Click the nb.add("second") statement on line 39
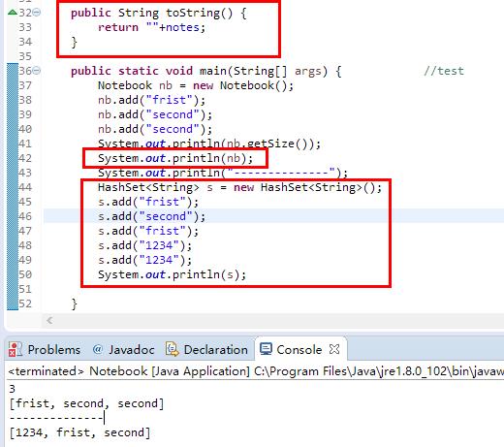The height and width of the screenshot is (447, 504). (155, 114)
